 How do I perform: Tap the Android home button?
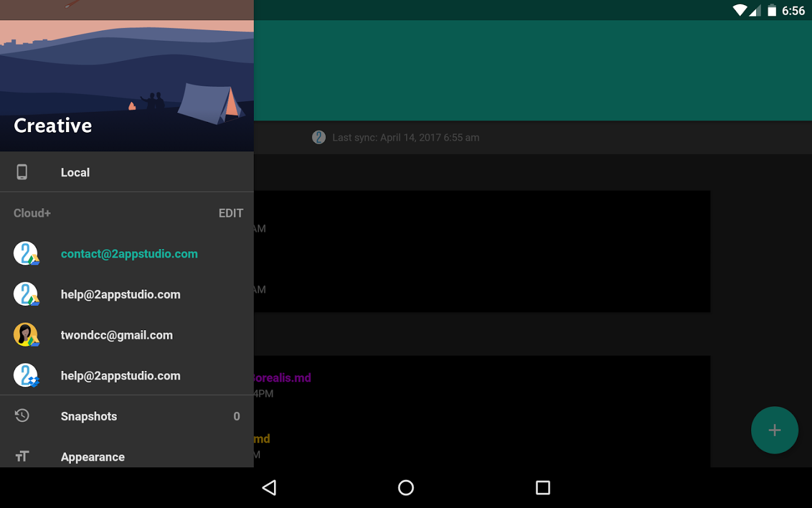pyautogui.click(x=406, y=488)
